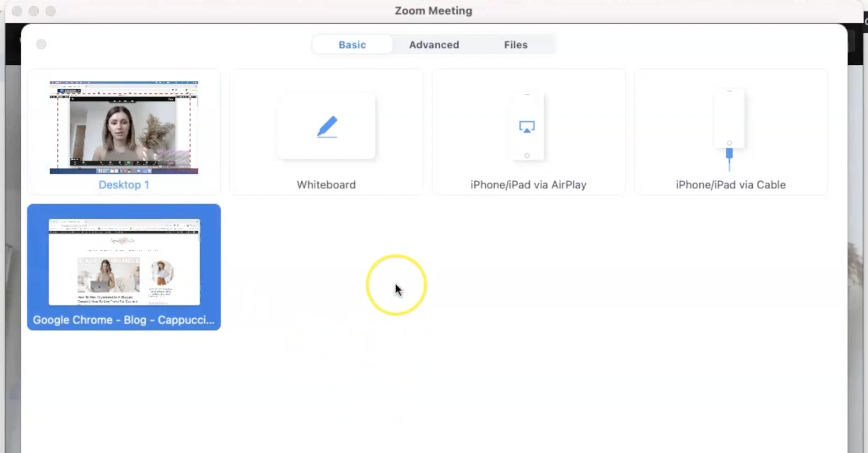
Task: Click the Whiteboard pencil icon
Action: (327, 127)
